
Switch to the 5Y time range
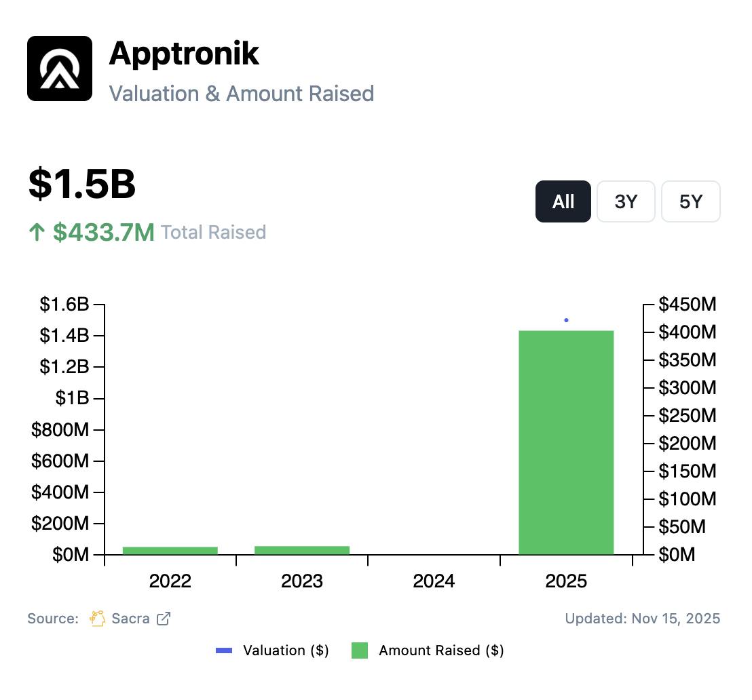690,201
